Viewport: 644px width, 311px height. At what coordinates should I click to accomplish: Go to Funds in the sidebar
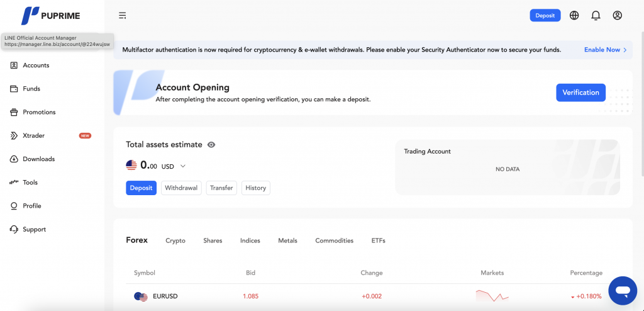(x=31, y=89)
